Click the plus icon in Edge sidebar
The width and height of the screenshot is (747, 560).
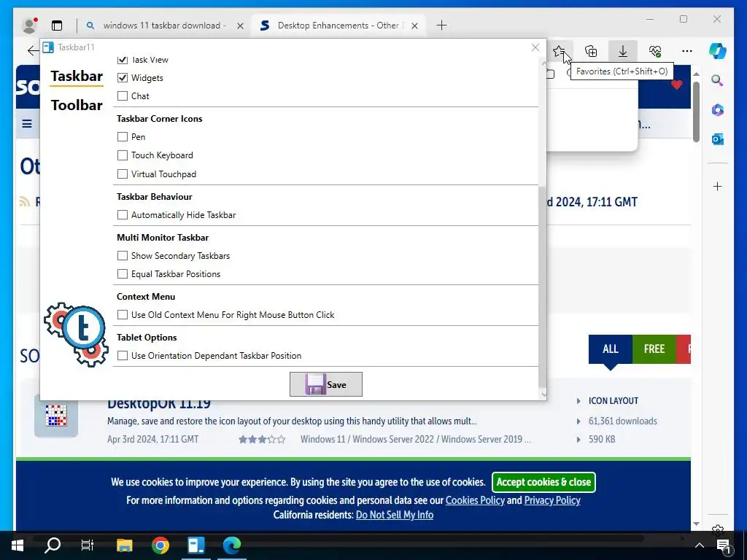click(x=718, y=186)
